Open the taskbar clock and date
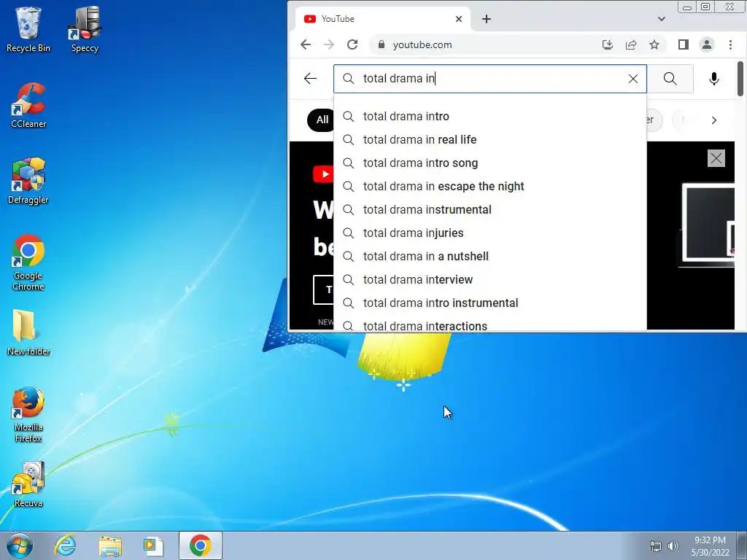Viewport: 747px width, 560px height. click(x=710, y=545)
